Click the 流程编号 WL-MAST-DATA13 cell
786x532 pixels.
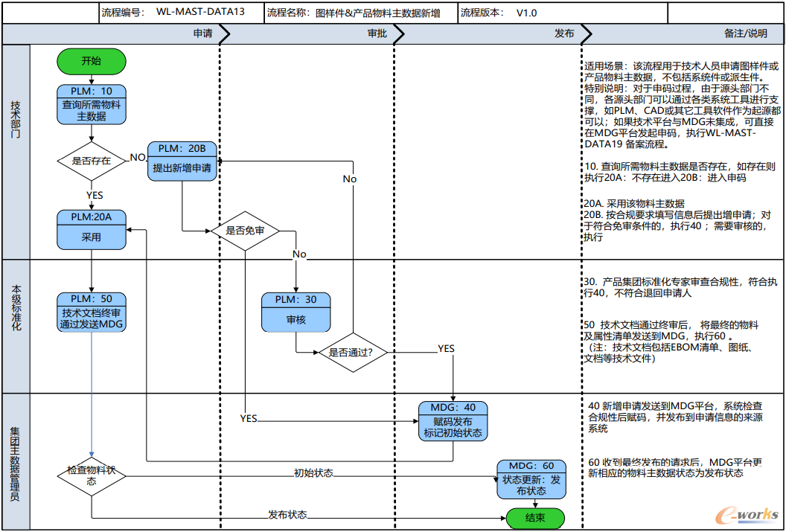[x=182, y=13]
